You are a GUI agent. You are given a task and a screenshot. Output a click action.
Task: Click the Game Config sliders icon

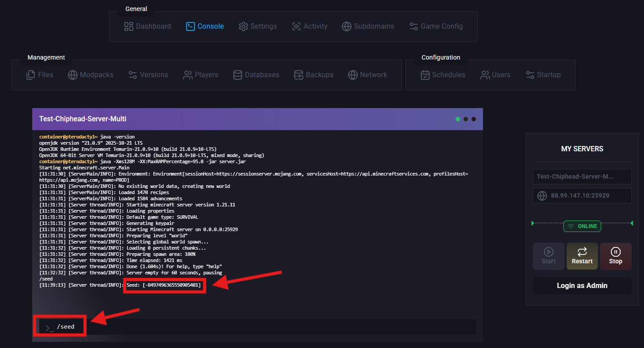[414, 26]
